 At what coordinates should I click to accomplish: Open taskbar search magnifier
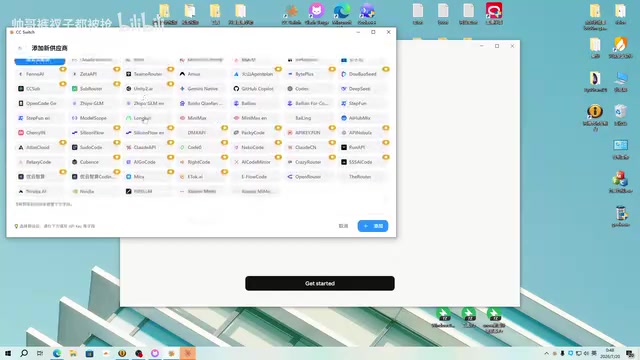(x=24, y=353)
